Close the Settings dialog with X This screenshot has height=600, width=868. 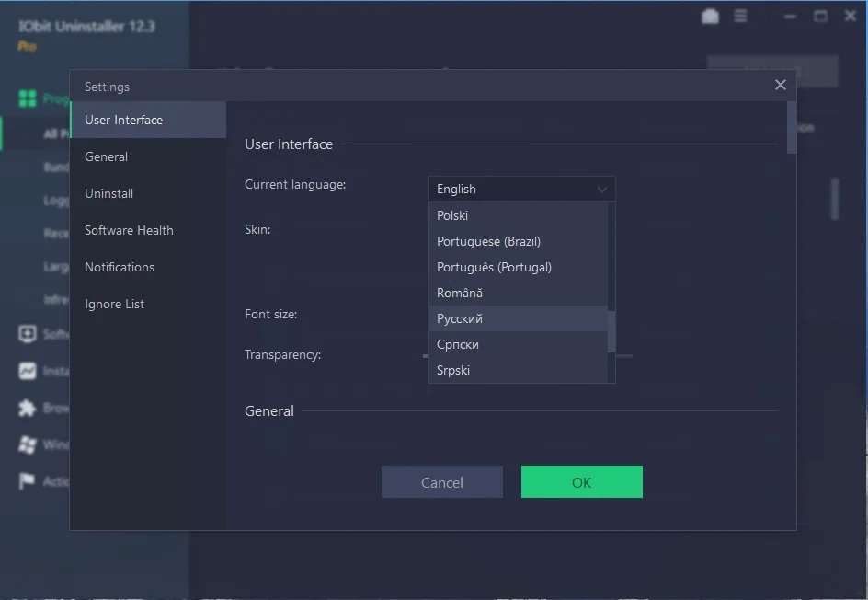tap(780, 85)
